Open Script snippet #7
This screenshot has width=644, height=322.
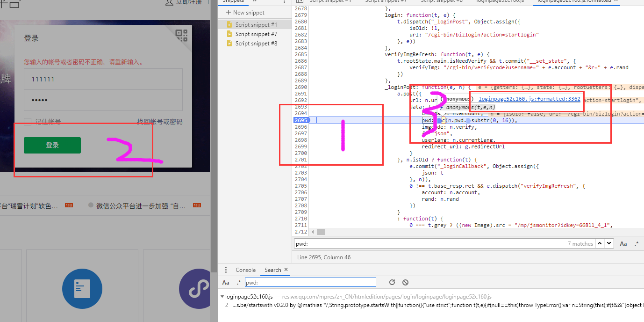pyautogui.click(x=256, y=34)
